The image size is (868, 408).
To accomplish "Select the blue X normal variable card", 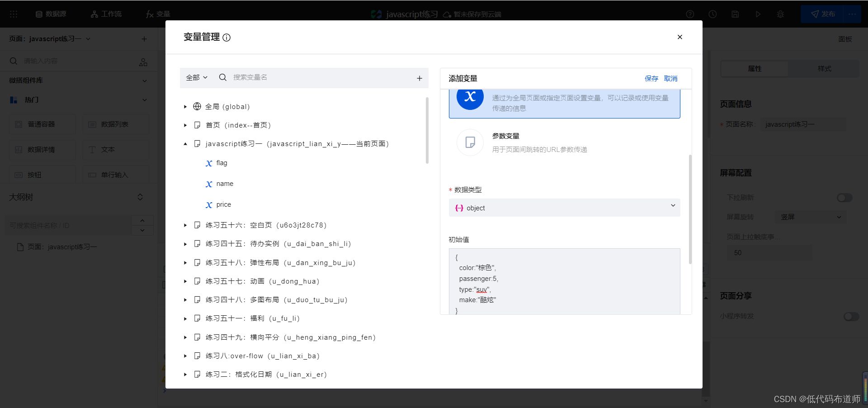I will click(564, 103).
